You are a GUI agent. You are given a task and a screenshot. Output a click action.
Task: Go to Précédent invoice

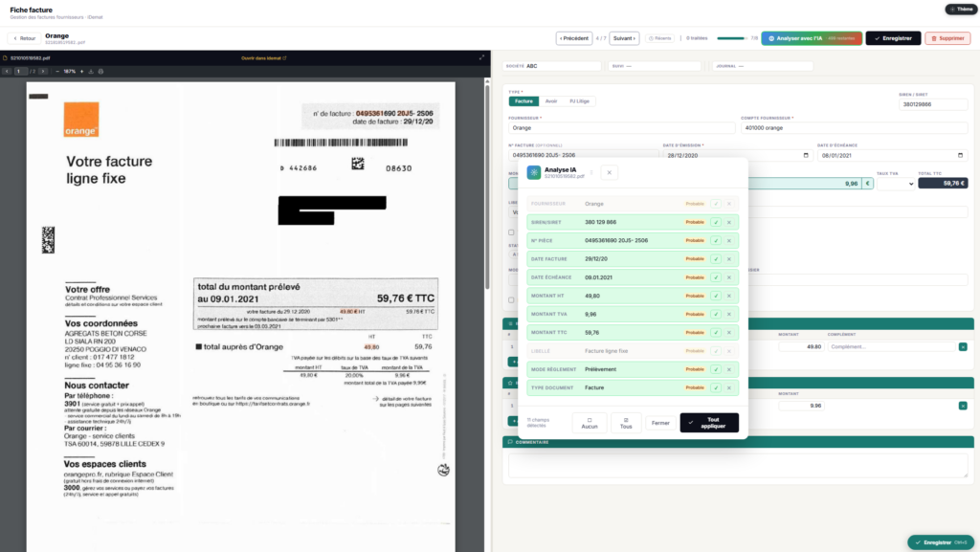574,38
